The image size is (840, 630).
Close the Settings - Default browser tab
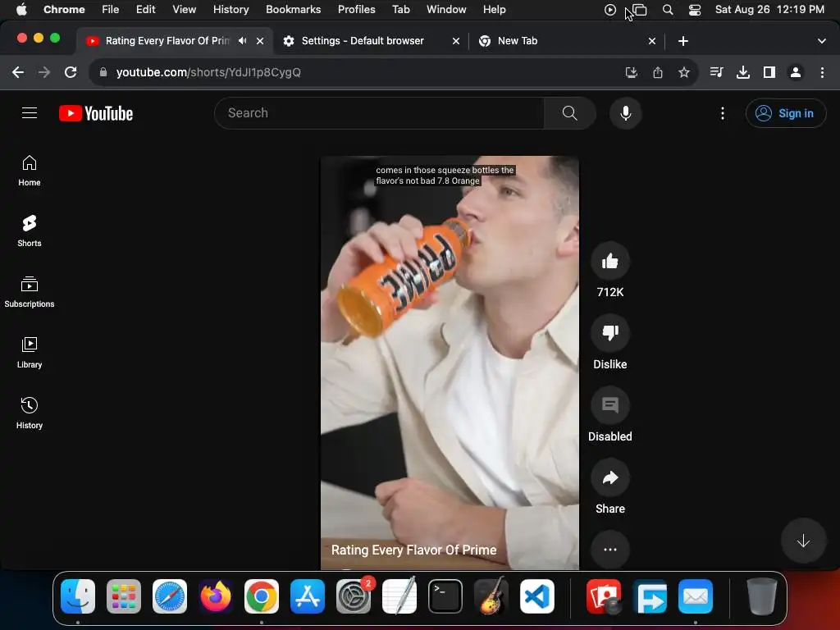[456, 41]
